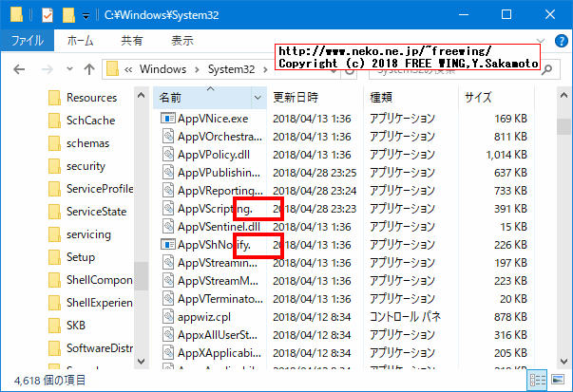Go up one folder level

click(89, 69)
